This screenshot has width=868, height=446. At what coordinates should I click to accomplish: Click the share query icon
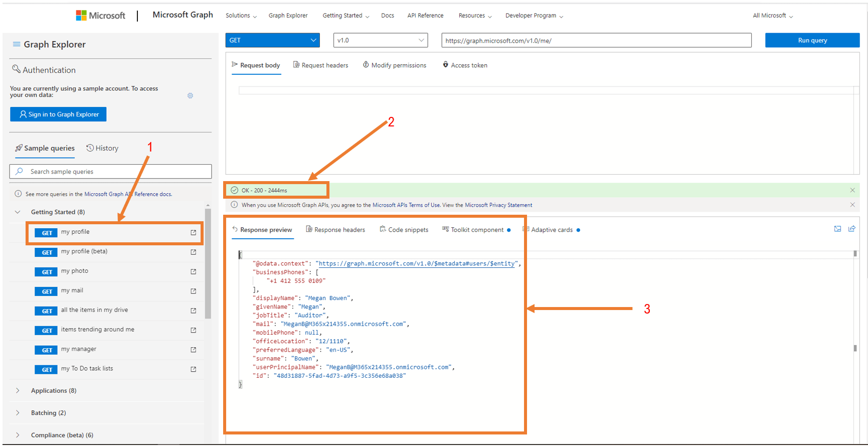coord(852,229)
